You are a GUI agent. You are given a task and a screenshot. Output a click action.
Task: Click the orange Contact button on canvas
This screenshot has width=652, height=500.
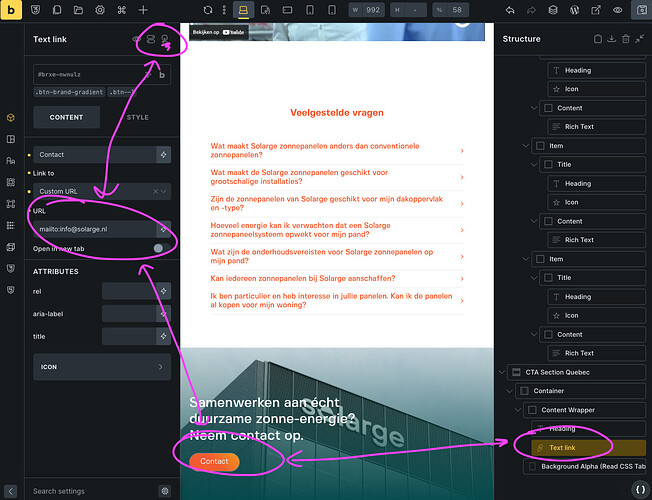click(214, 461)
